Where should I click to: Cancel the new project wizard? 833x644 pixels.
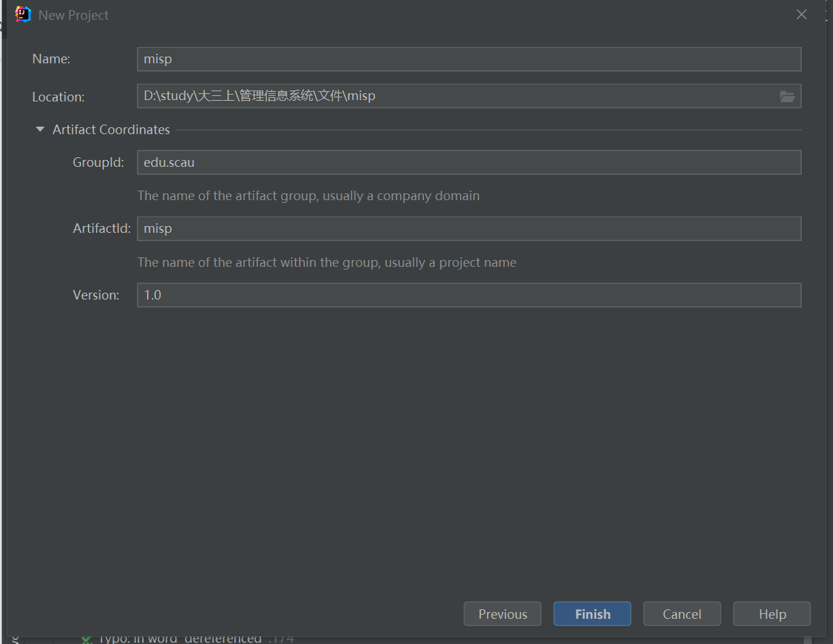(x=681, y=614)
